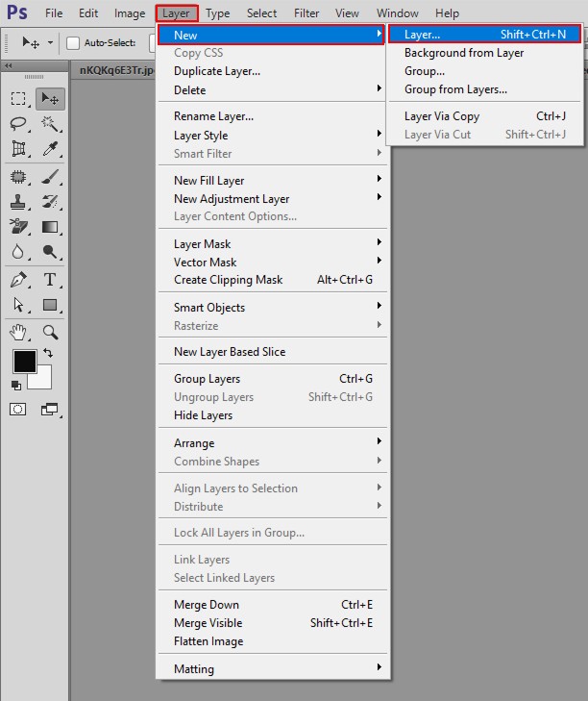Choose Layer Via Copy

pos(485,116)
